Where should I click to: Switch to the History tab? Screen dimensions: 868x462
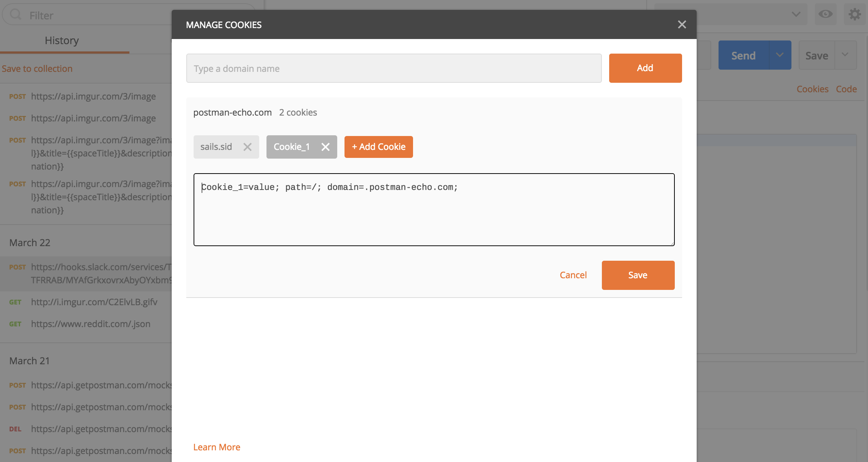[x=62, y=40]
